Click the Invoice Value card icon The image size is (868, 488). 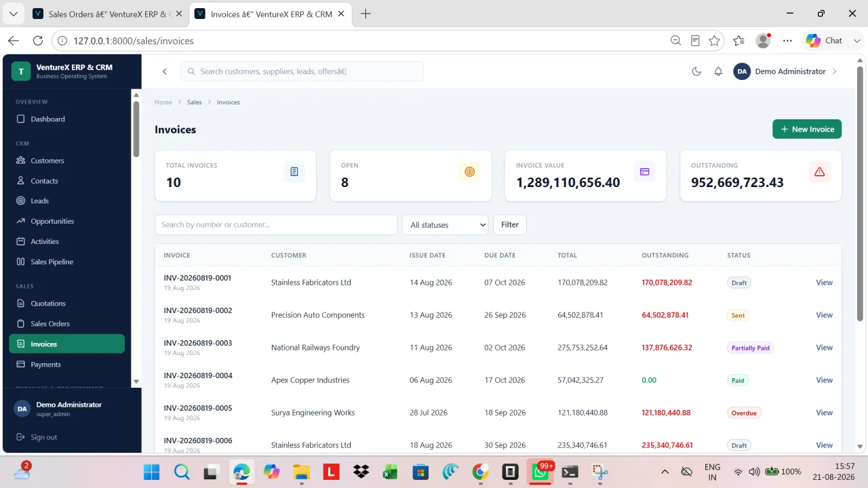tap(644, 172)
